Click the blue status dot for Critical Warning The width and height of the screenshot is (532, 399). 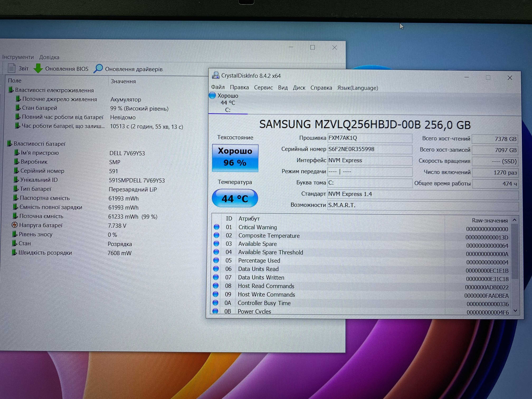point(217,227)
